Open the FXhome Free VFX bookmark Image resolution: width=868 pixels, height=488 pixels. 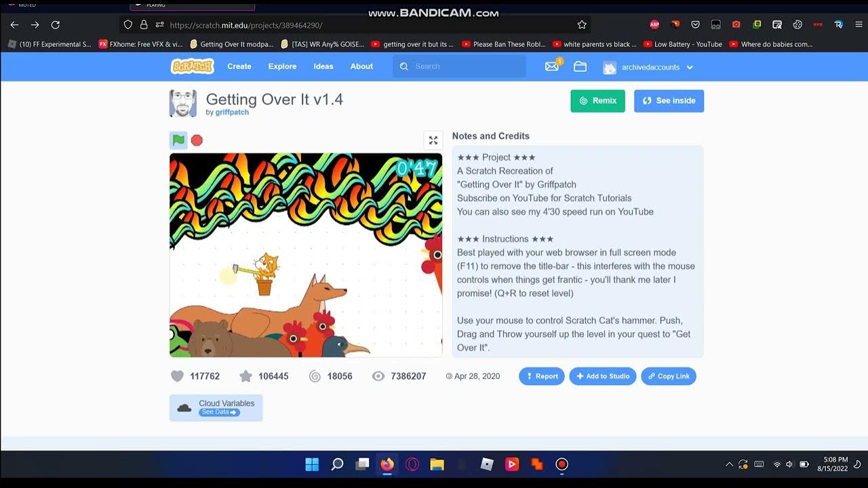(141, 44)
